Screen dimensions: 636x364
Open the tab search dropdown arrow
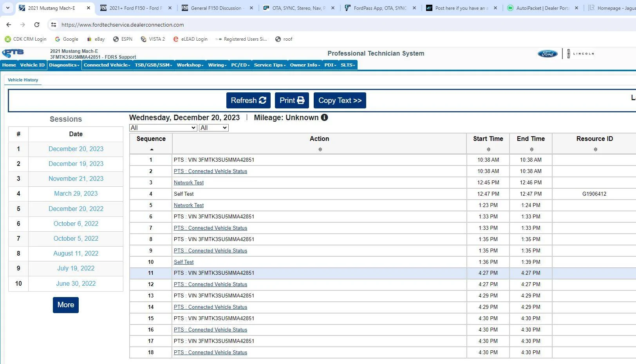pyautogui.click(x=7, y=8)
